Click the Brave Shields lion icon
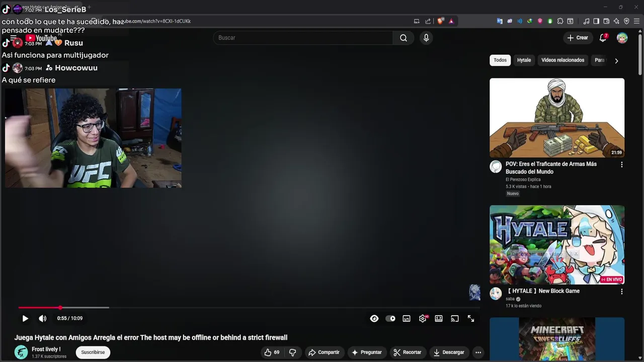Screen dimensions: 644x362 point(441,21)
